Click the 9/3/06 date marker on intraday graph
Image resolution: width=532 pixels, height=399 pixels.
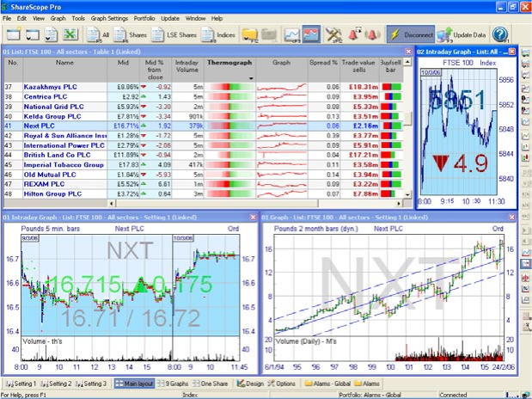point(30,238)
